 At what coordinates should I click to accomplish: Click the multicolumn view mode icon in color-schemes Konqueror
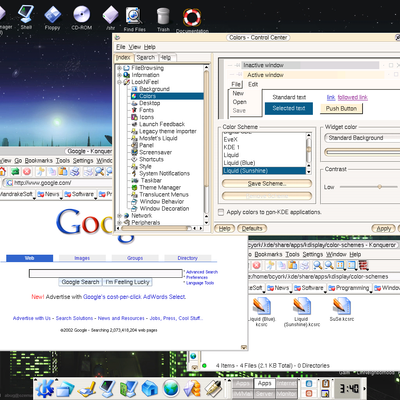[x=352, y=265]
